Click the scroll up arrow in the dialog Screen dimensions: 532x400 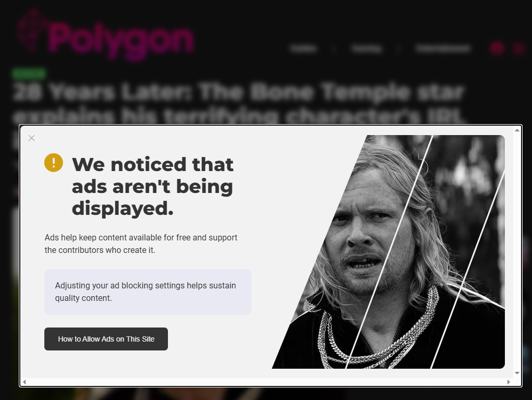click(517, 130)
